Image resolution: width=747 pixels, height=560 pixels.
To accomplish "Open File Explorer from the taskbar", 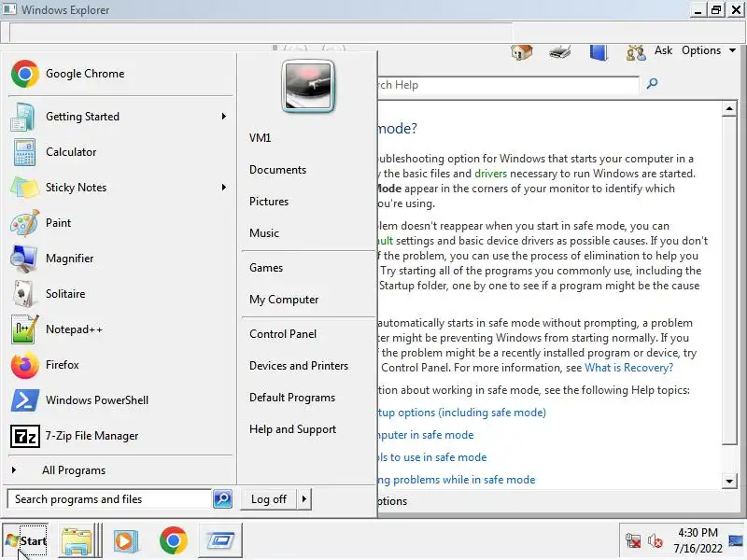I will (77, 541).
